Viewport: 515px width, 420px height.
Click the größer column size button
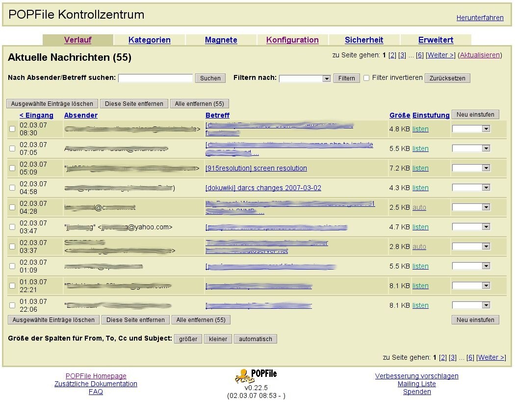188,339
